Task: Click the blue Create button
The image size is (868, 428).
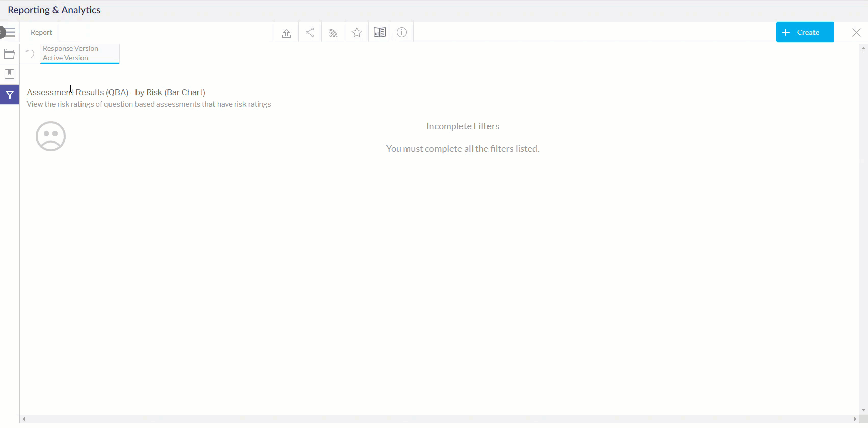Action: (805, 32)
